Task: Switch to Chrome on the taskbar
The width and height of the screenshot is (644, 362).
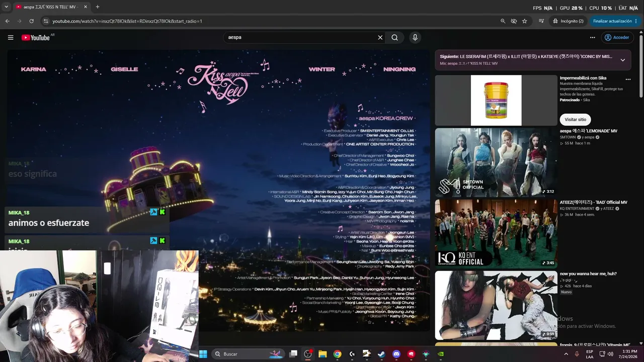Action: tap(337, 354)
